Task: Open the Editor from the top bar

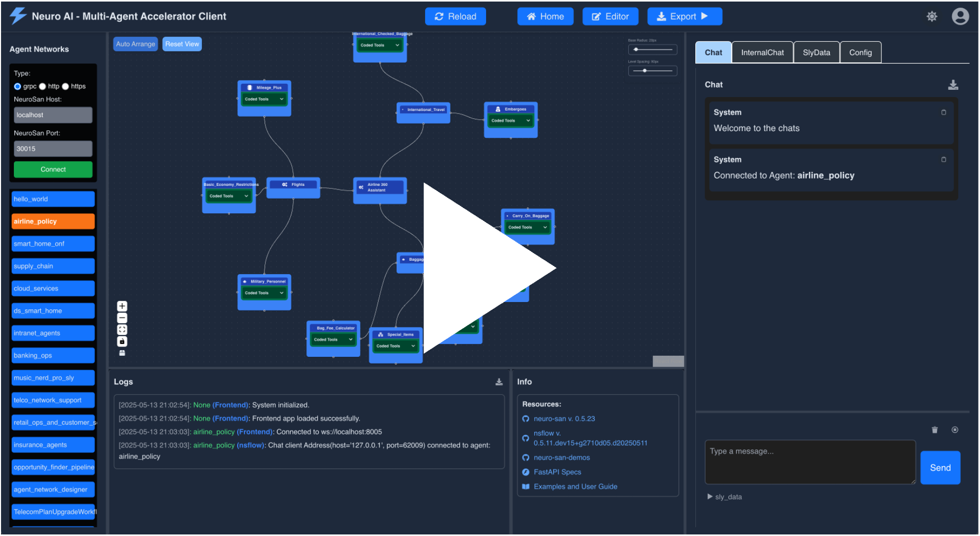Action: click(611, 17)
